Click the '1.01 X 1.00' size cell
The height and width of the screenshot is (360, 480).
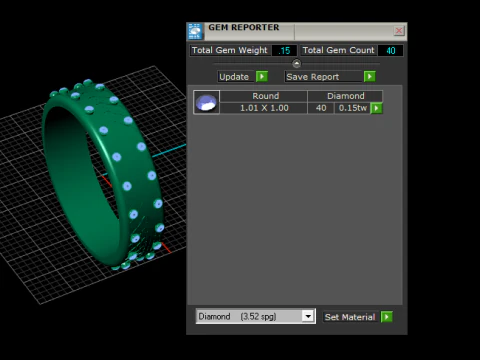pyautogui.click(x=264, y=108)
